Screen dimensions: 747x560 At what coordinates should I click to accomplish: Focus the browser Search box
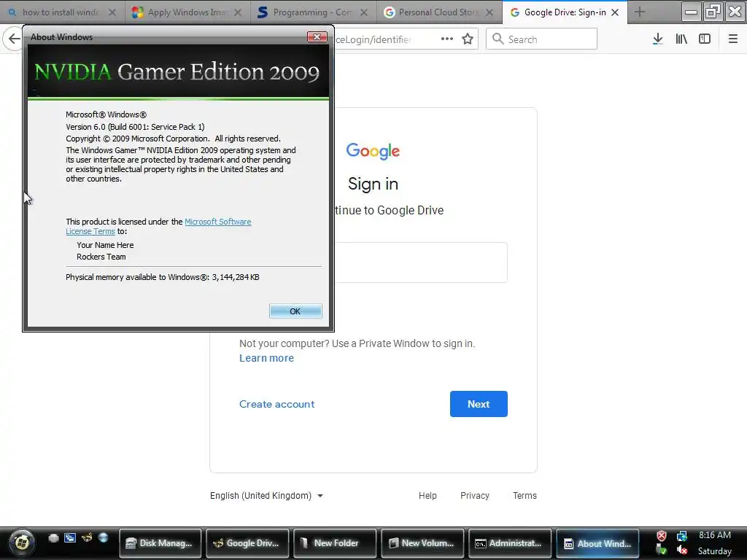(x=541, y=39)
